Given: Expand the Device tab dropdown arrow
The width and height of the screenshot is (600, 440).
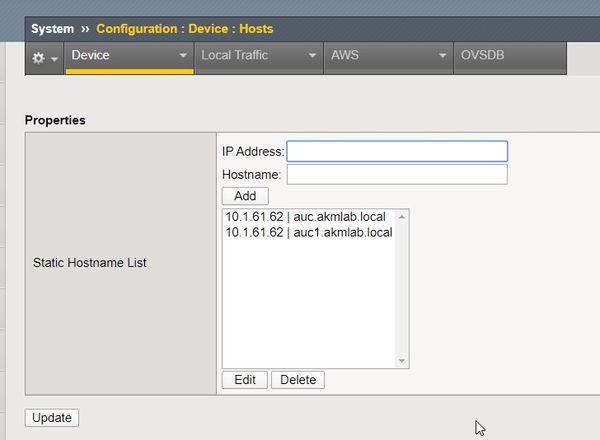Looking at the screenshot, I should 182,56.
